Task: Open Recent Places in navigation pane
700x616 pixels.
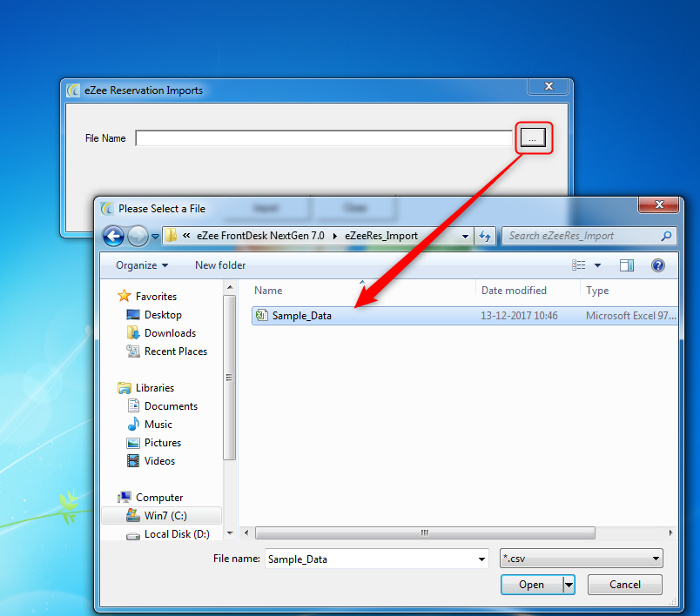Action: pos(176,352)
